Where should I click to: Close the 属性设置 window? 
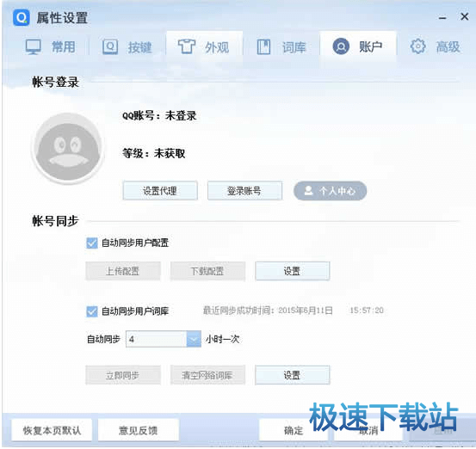pyautogui.click(x=465, y=16)
